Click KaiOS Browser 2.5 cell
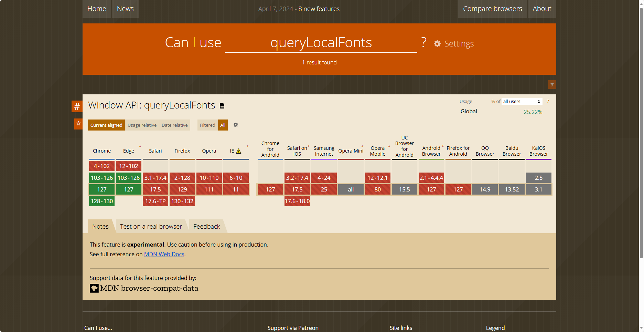644x332 pixels. tap(539, 178)
